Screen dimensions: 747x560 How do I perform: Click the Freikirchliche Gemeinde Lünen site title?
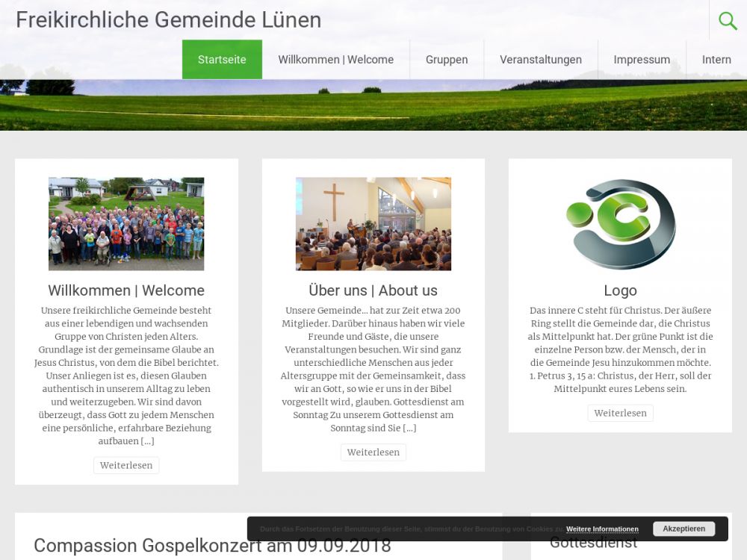(x=168, y=20)
